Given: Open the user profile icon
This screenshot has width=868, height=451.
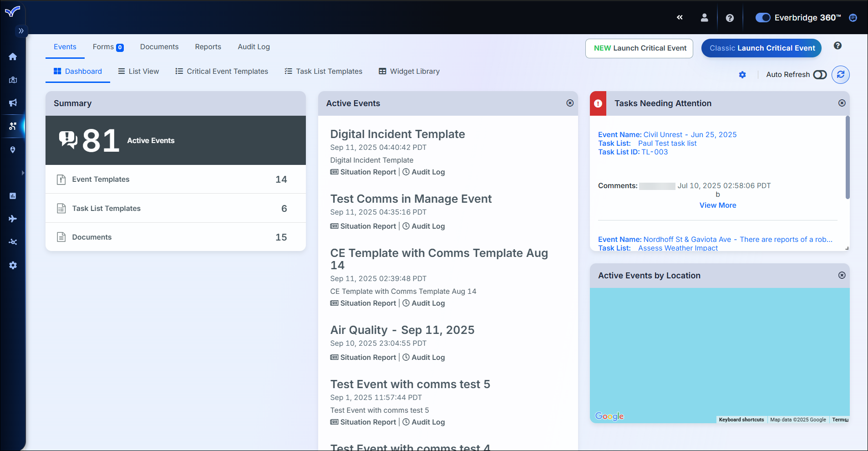Looking at the screenshot, I should tap(704, 17).
